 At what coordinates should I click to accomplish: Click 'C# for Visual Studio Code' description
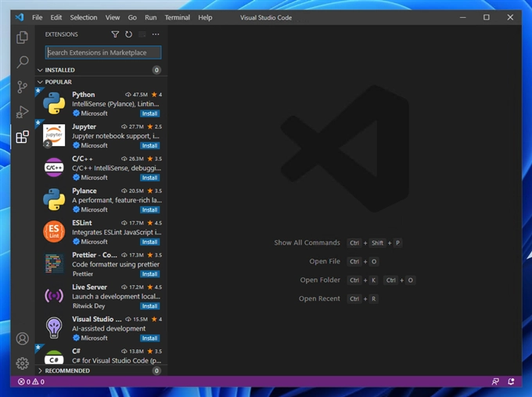[117, 360]
